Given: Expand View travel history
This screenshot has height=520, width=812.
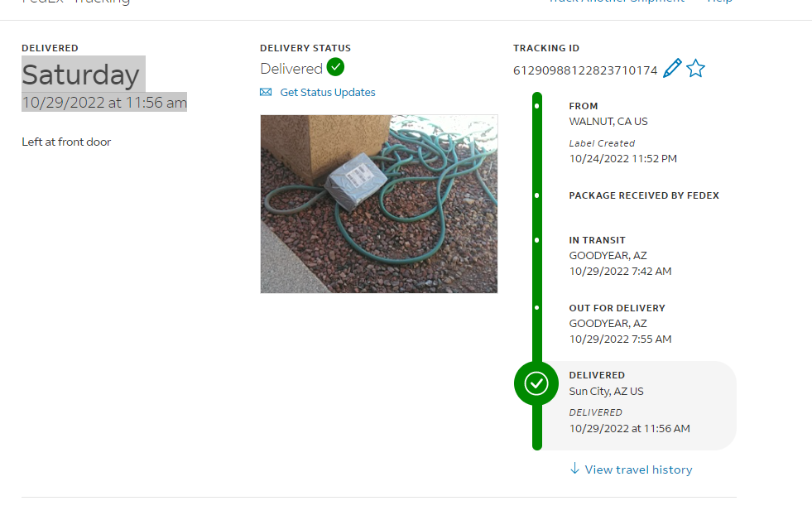Looking at the screenshot, I should pos(638,469).
